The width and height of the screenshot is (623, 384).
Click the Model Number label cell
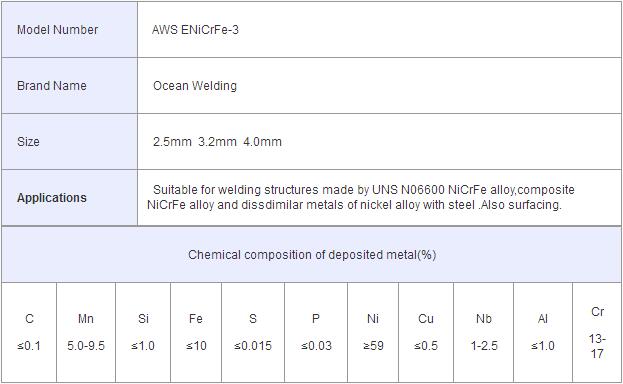click(x=70, y=30)
